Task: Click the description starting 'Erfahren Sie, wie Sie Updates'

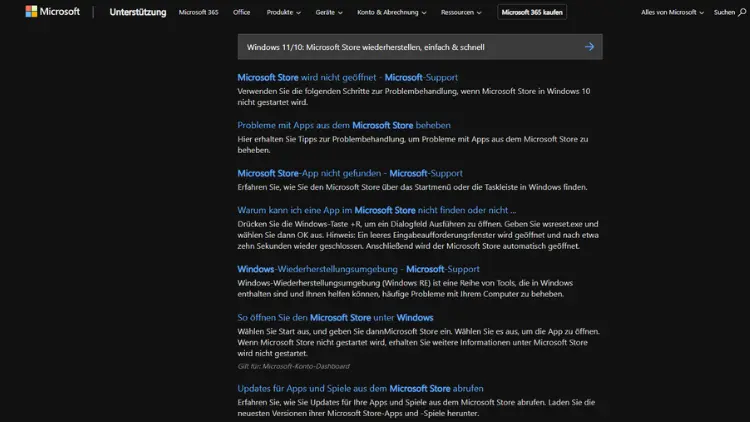Action: (x=416, y=408)
